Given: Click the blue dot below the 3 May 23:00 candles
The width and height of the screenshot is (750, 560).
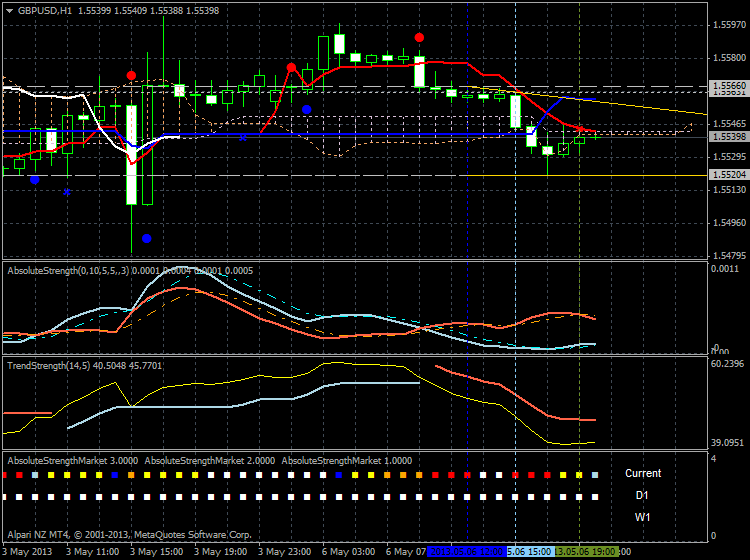Looking at the screenshot, I should click(307, 110).
